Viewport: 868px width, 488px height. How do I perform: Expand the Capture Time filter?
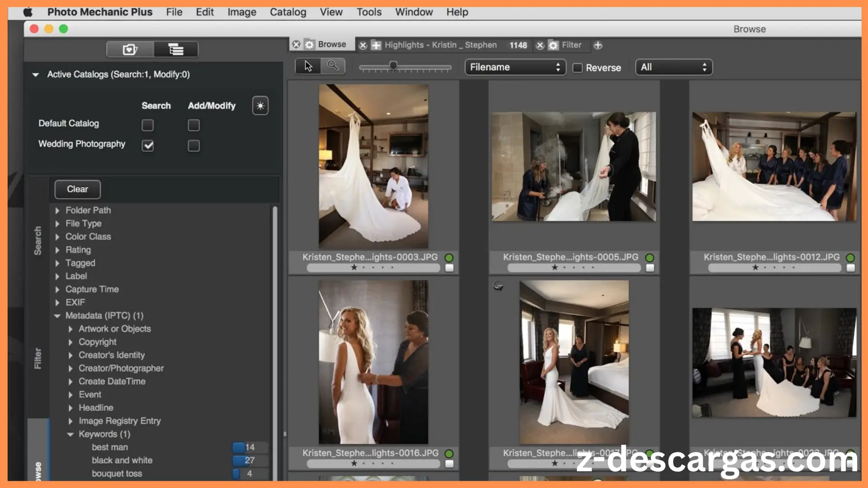coord(57,289)
